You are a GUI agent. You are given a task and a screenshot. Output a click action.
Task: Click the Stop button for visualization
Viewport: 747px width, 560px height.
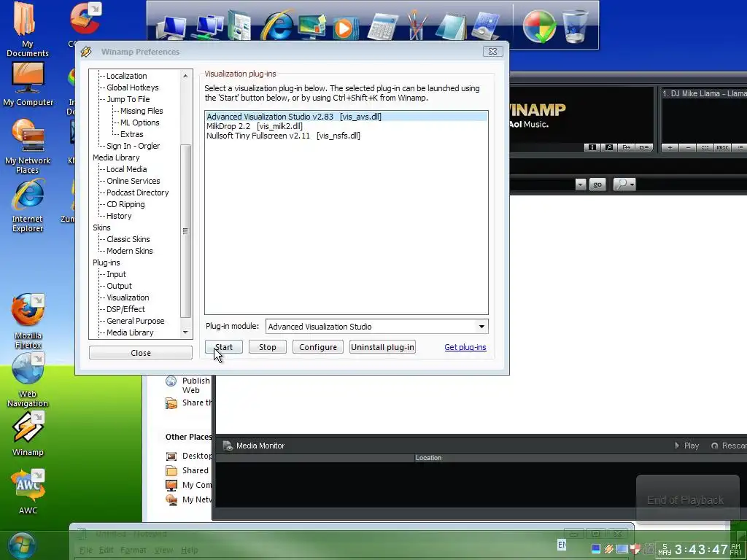click(x=267, y=347)
